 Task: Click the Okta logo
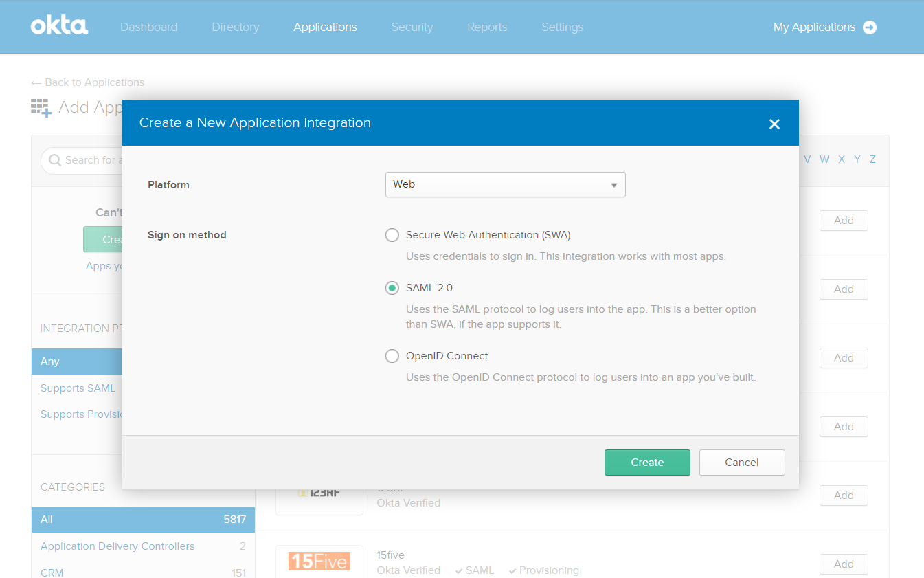tap(59, 26)
